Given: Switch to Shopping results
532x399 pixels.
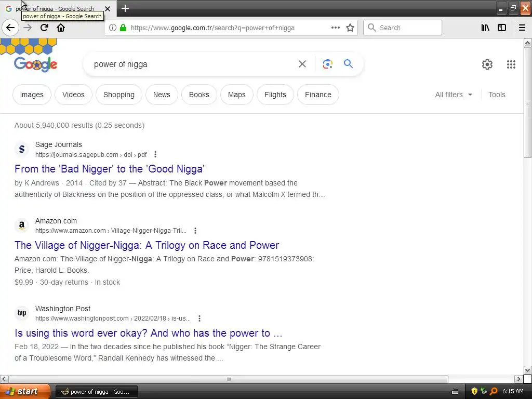Looking at the screenshot, I should [x=119, y=95].
